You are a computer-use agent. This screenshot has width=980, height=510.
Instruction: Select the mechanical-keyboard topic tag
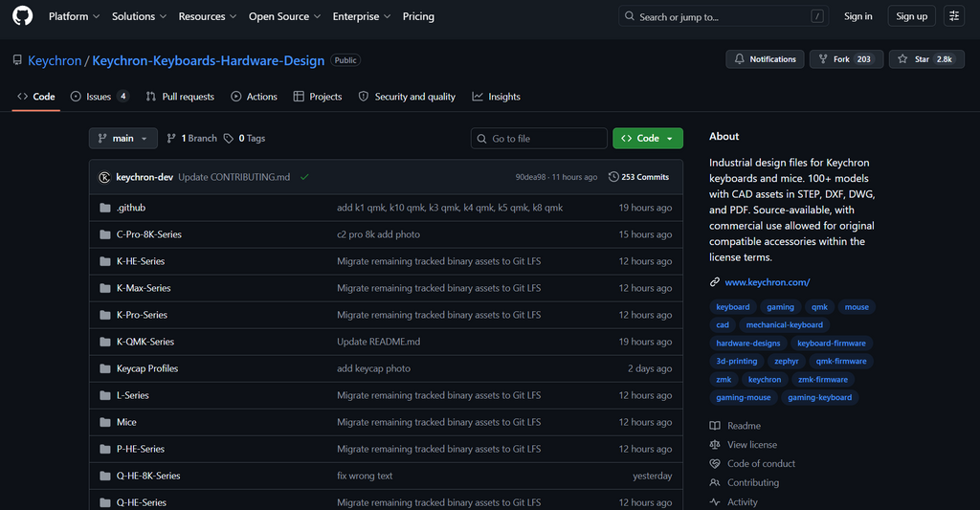tap(784, 325)
